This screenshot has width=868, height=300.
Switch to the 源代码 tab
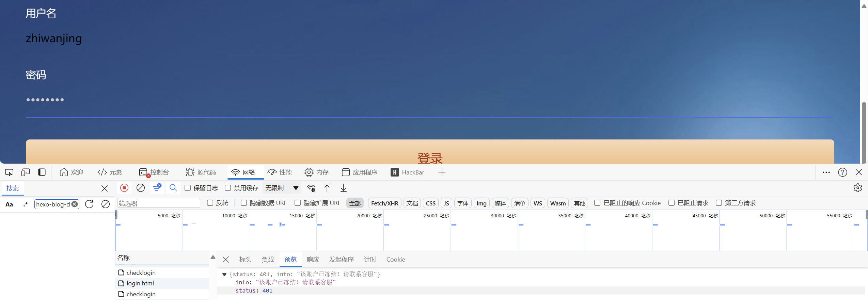coord(201,172)
